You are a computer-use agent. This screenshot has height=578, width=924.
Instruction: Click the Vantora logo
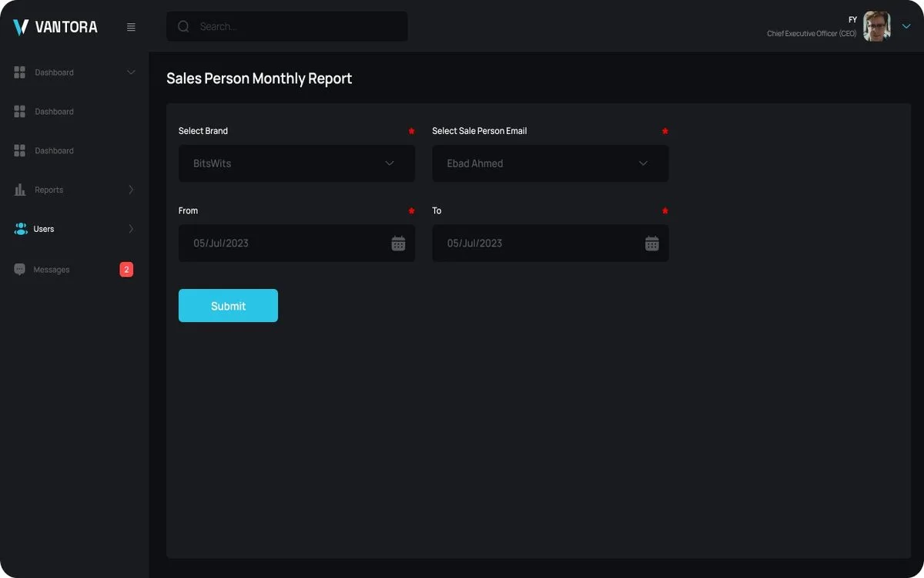55,27
